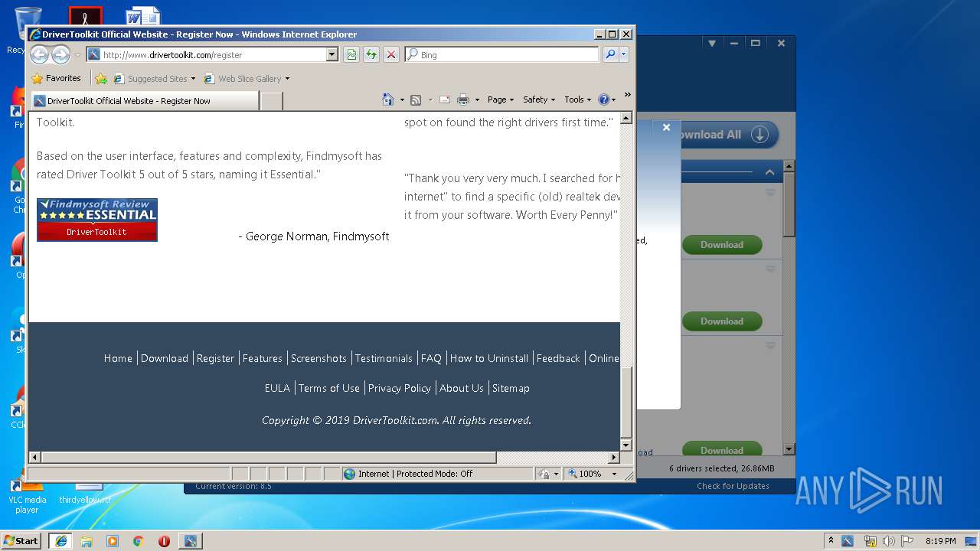
Task: Launch media player from taskbar
Action: pos(113,540)
